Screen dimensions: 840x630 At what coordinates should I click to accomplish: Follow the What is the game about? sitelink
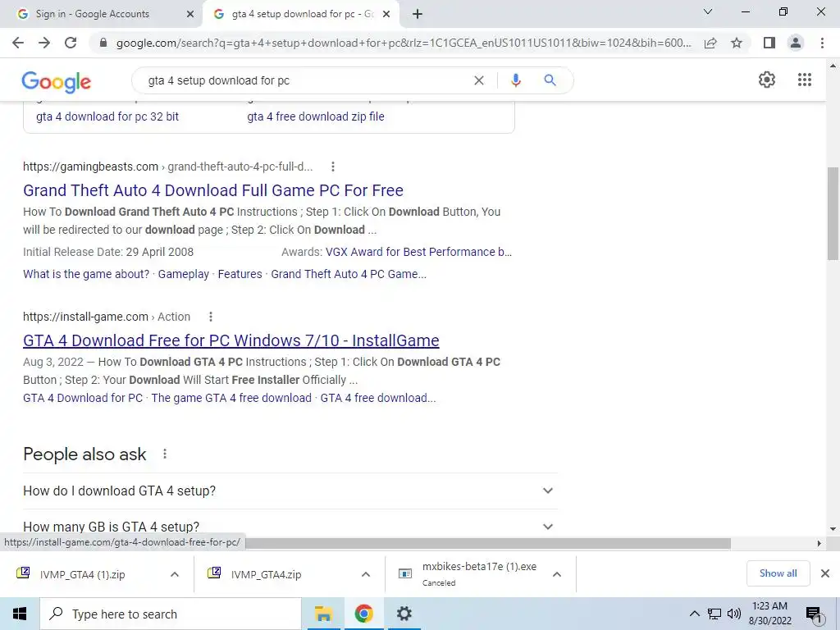[x=86, y=274]
